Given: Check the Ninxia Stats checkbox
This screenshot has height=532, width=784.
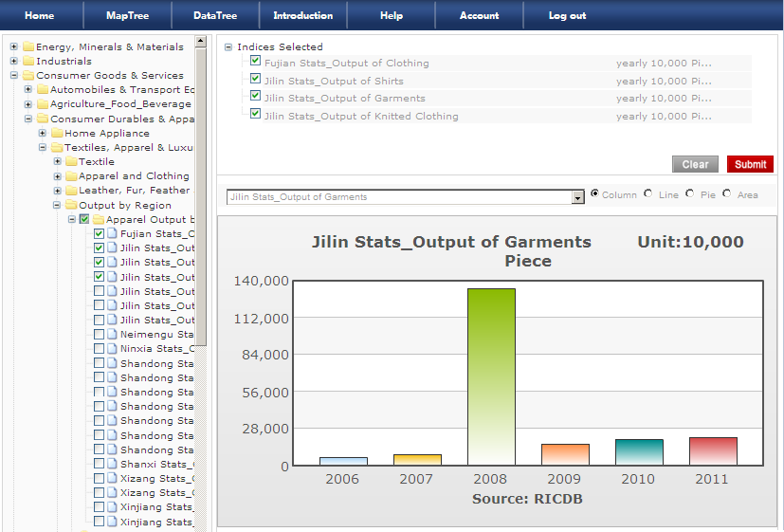Looking at the screenshot, I should [x=99, y=348].
